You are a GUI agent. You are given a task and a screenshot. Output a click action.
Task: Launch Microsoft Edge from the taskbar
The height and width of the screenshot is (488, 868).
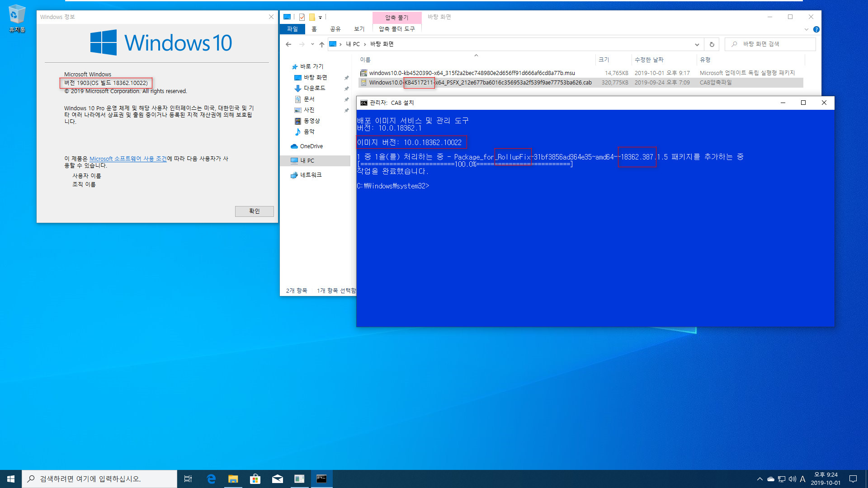pyautogui.click(x=211, y=479)
